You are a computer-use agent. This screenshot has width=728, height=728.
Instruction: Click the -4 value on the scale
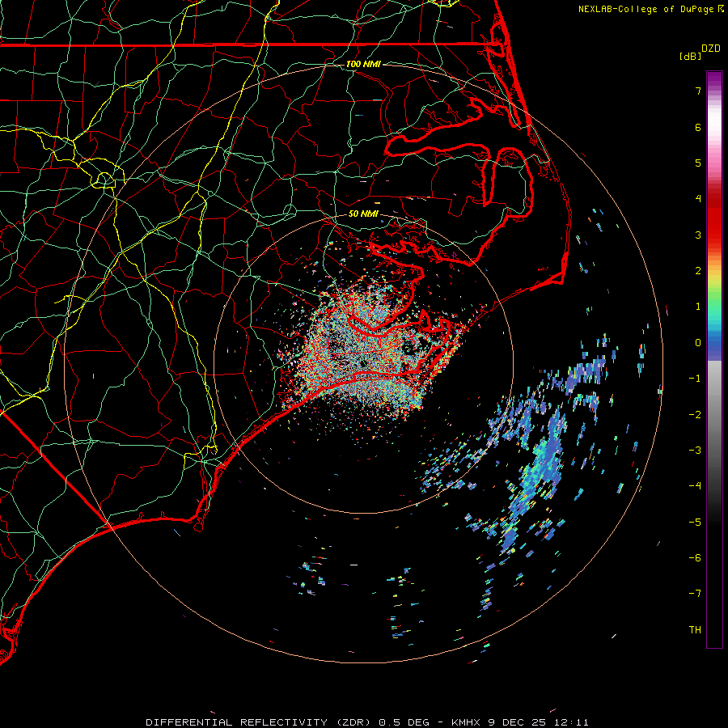click(x=695, y=486)
